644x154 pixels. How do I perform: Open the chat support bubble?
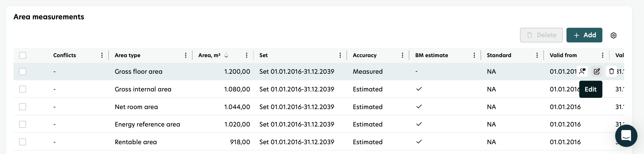(626, 135)
